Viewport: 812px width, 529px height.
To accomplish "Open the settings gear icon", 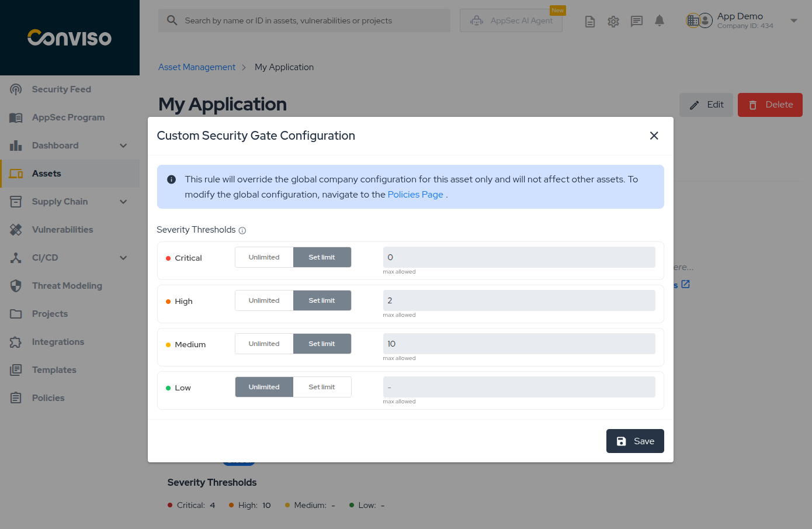I will (613, 22).
